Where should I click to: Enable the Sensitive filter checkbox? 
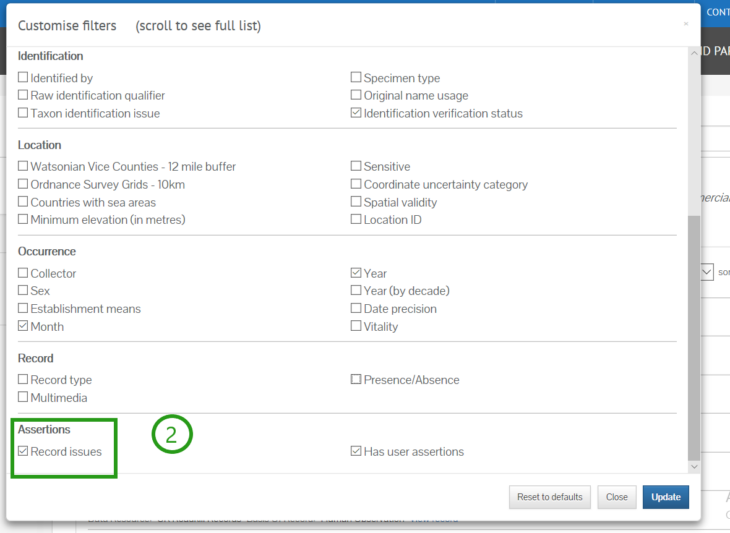coord(356,166)
